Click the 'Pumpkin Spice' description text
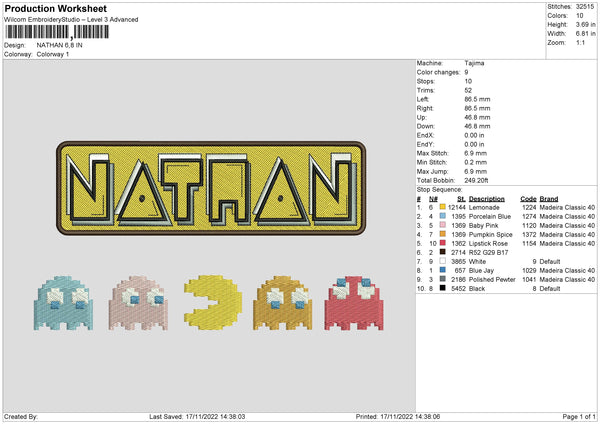 click(491, 235)
